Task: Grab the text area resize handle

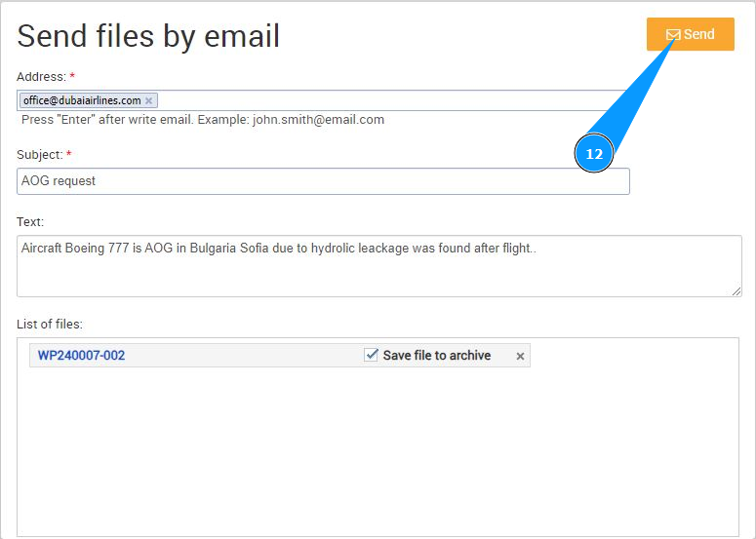Action: (x=736, y=291)
